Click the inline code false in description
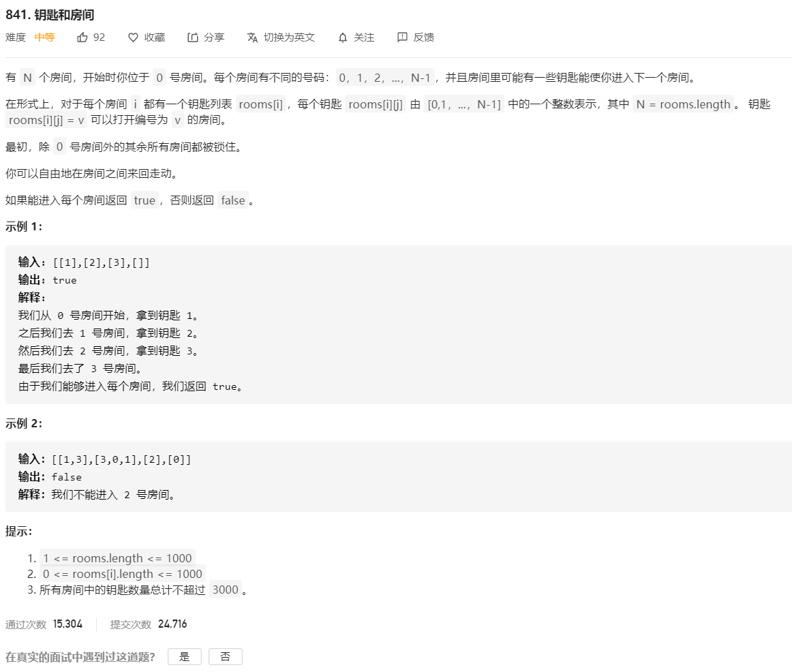Viewport: 792px width, 672px height. [233, 200]
